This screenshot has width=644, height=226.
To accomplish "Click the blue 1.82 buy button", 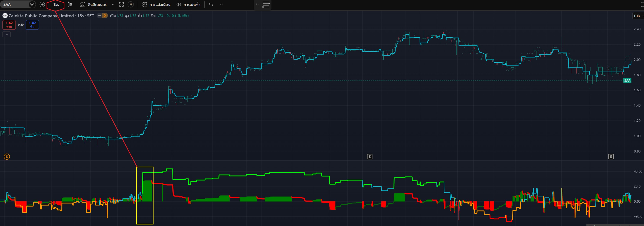I will (32, 24).
